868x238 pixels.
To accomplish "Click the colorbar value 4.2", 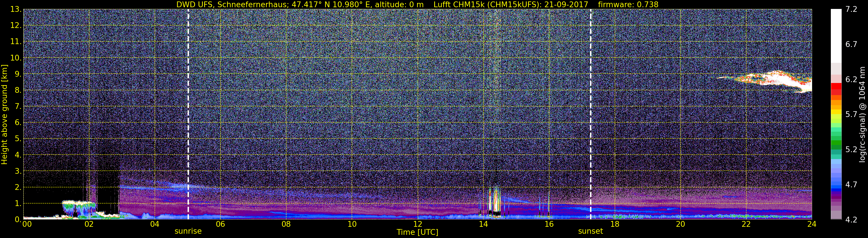I will click(851, 220).
